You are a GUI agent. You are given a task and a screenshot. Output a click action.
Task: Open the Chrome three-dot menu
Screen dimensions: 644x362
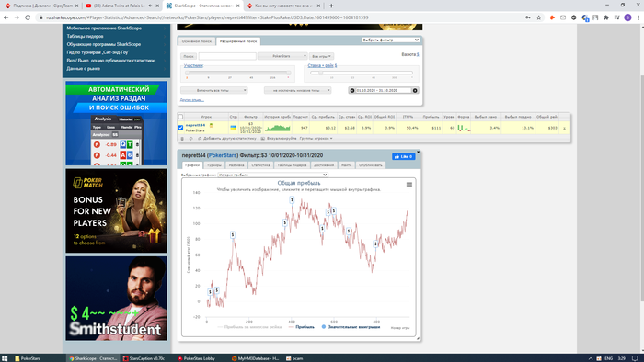(x=638, y=17)
